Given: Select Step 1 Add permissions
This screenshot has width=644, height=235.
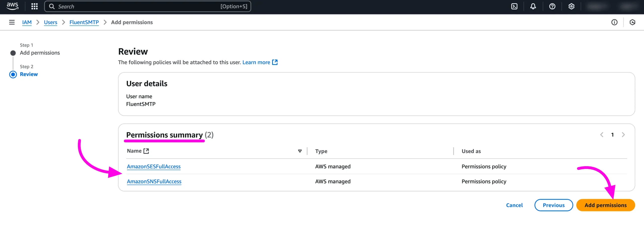Looking at the screenshot, I should tap(40, 53).
